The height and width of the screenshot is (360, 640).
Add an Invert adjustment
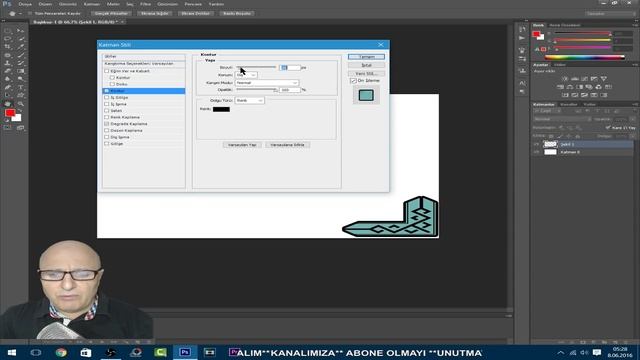click(565, 95)
